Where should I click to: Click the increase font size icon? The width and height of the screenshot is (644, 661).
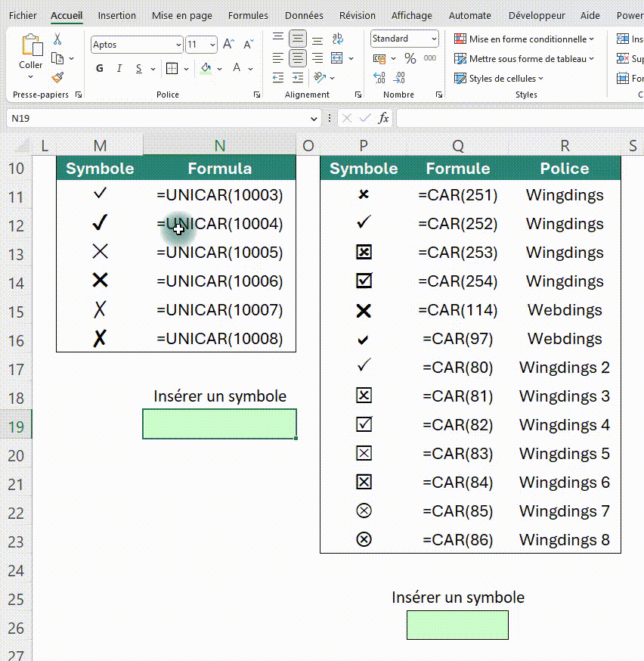[228, 44]
